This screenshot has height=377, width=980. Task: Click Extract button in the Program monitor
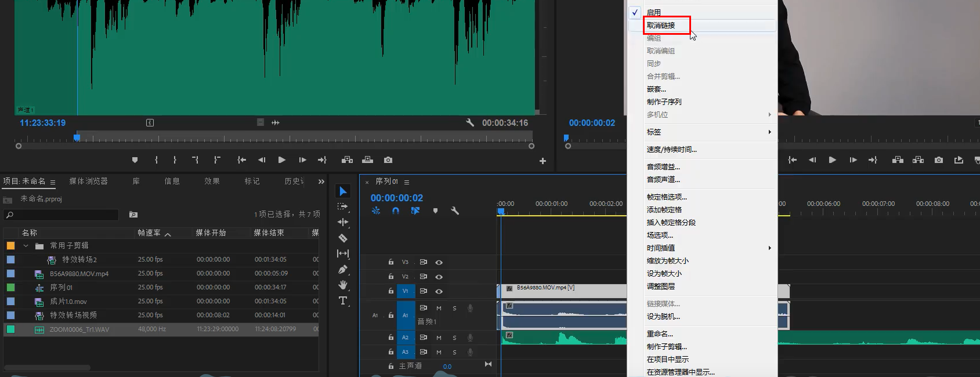click(918, 160)
